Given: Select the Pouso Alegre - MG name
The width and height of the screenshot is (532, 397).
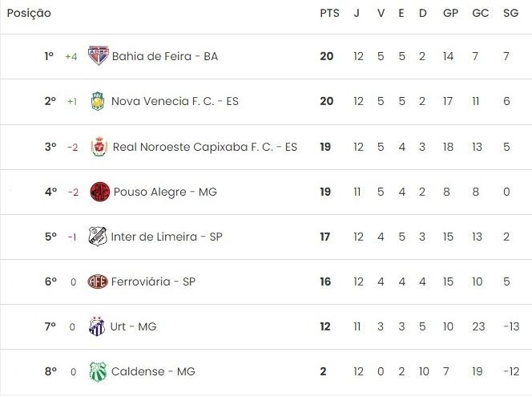Looking at the screenshot, I should (x=165, y=192).
